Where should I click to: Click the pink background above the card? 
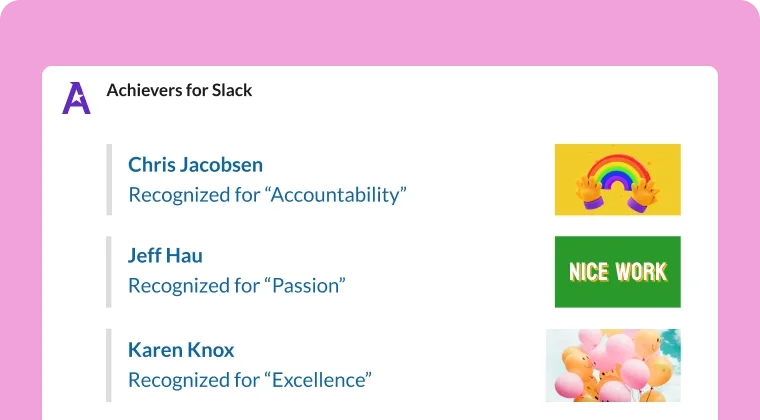pos(380,30)
